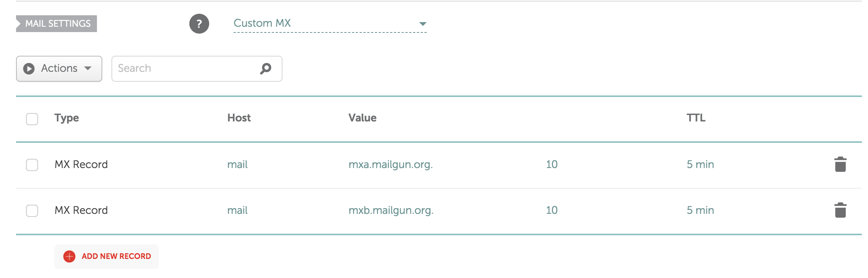Edit the mxa.mailgun.org. value

pos(390,165)
